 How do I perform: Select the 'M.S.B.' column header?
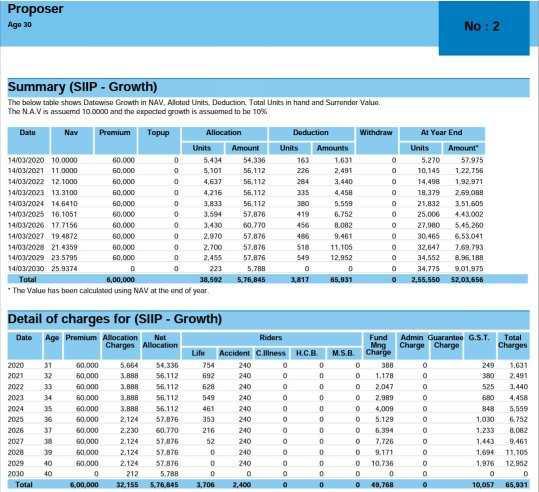343,353
